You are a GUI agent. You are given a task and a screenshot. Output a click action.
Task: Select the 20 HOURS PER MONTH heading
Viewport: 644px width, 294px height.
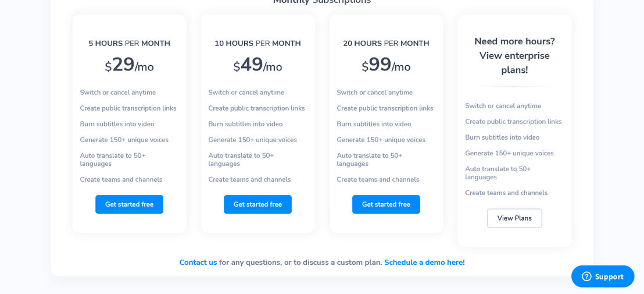pos(386,43)
